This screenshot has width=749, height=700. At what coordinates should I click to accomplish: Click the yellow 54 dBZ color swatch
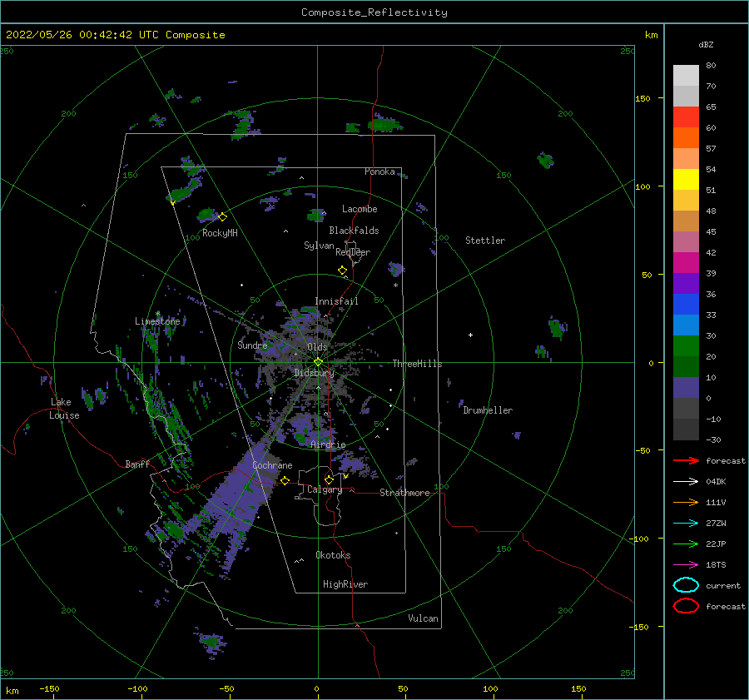(686, 180)
